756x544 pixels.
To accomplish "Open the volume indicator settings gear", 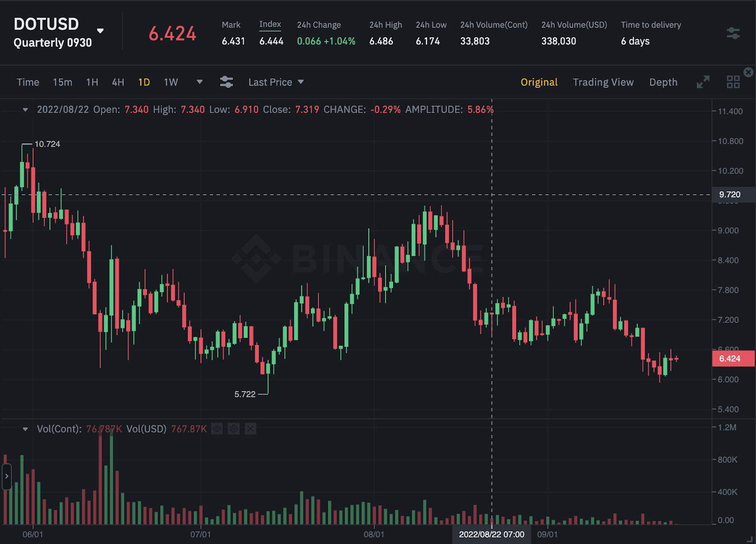I will click(x=234, y=429).
